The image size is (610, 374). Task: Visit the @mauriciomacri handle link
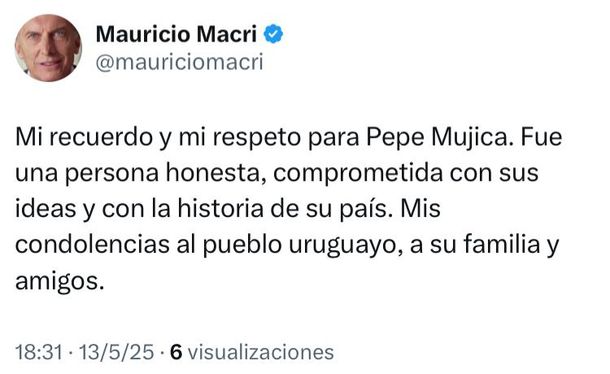[179, 62]
